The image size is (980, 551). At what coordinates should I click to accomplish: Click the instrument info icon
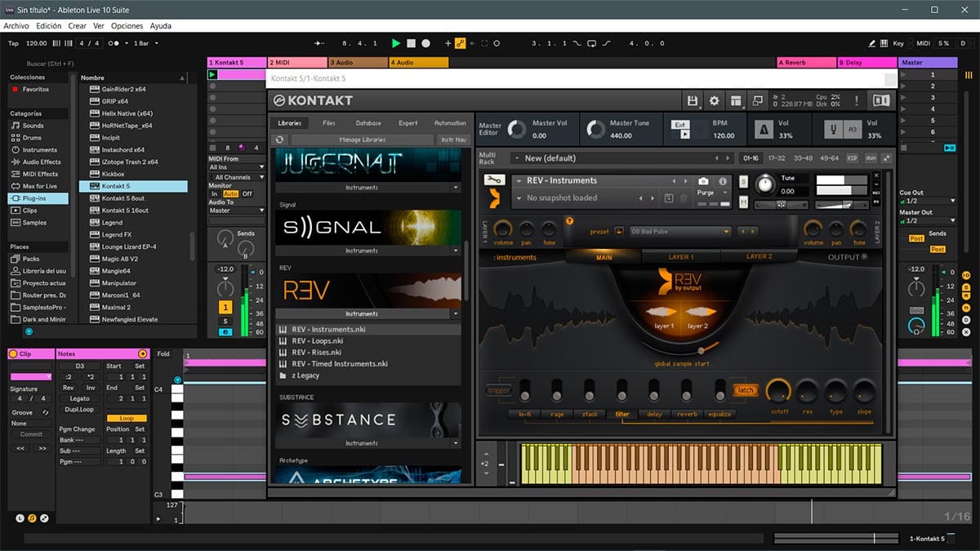click(x=723, y=181)
